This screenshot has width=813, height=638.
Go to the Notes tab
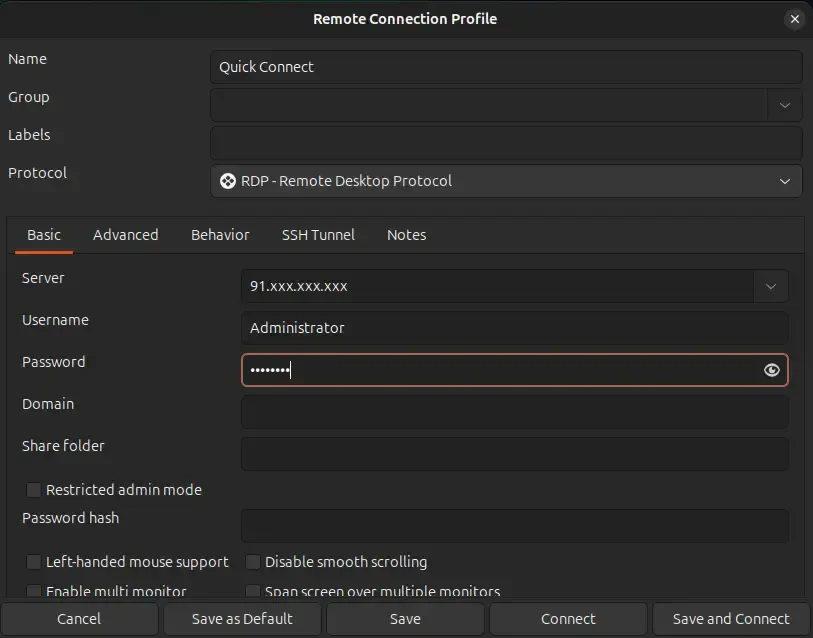(x=406, y=235)
